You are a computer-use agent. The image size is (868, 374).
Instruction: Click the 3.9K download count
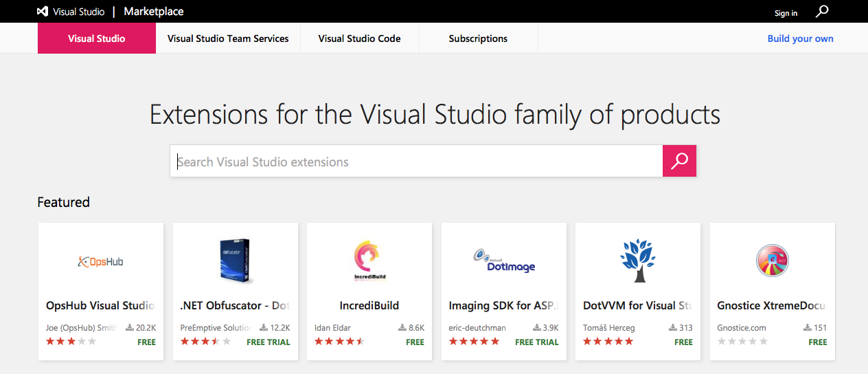pyautogui.click(x=551, y=328)
